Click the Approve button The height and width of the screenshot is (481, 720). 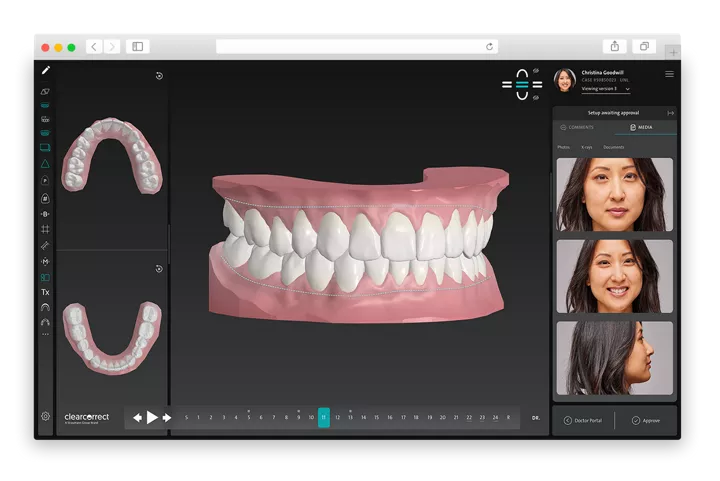(646, 420)
